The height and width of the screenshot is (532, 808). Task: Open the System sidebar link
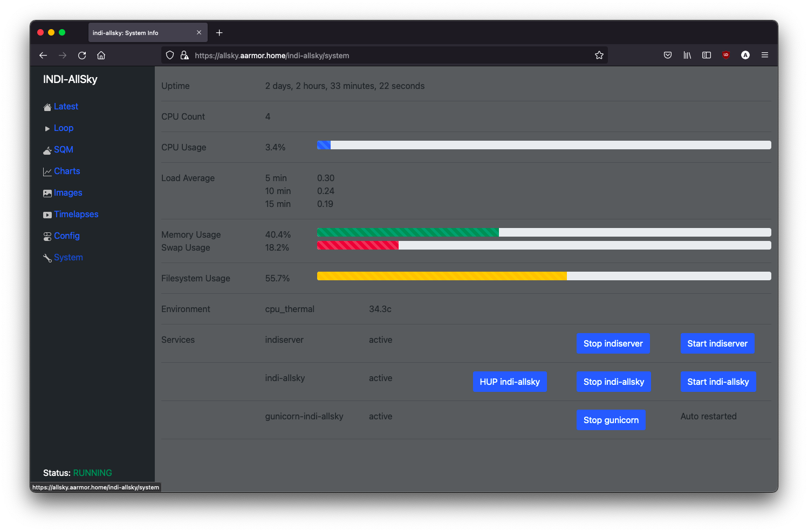69,258
